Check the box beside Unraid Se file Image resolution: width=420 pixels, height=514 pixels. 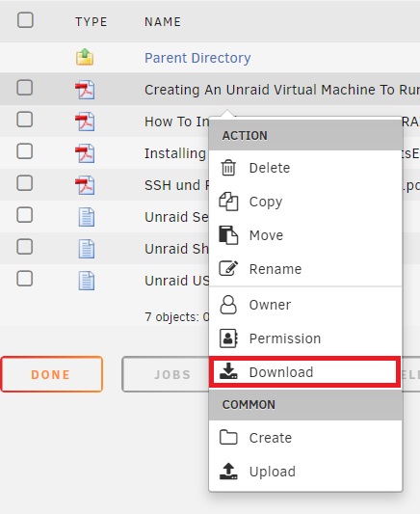tap(24, 215)
